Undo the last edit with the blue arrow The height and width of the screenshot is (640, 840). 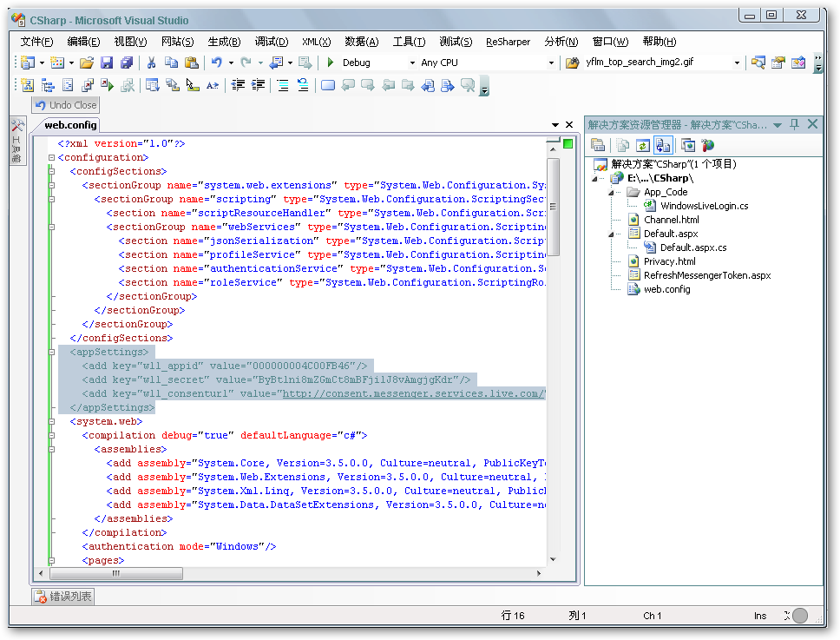[216, 63]
